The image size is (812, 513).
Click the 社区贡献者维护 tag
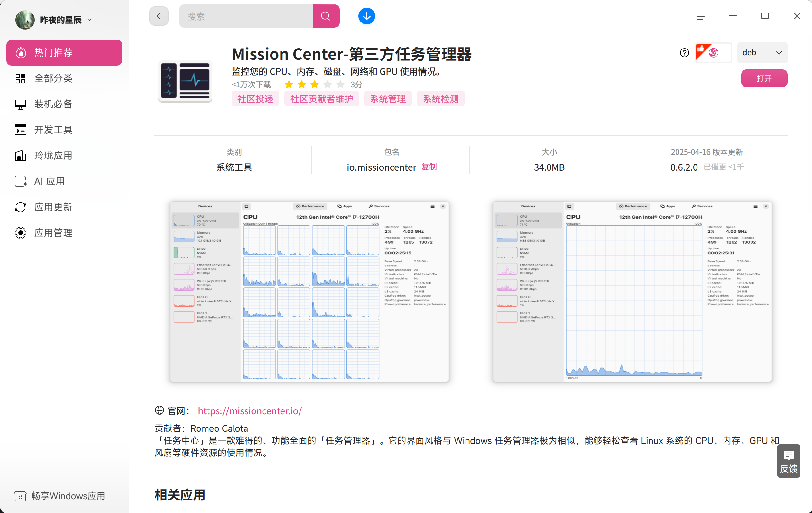(321, 98)
